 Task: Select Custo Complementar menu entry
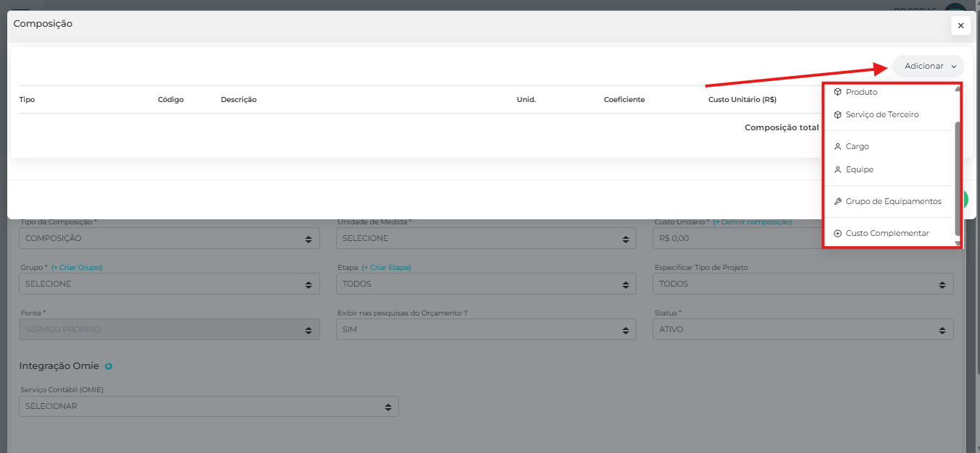pyautogui.click(x=887, y=233)
